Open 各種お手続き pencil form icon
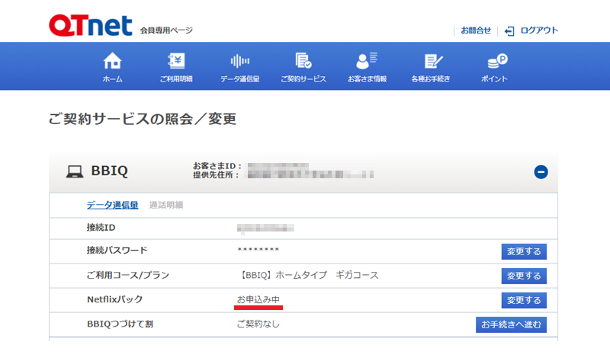This screenshot has width=610, height=364. click(433, 61)
